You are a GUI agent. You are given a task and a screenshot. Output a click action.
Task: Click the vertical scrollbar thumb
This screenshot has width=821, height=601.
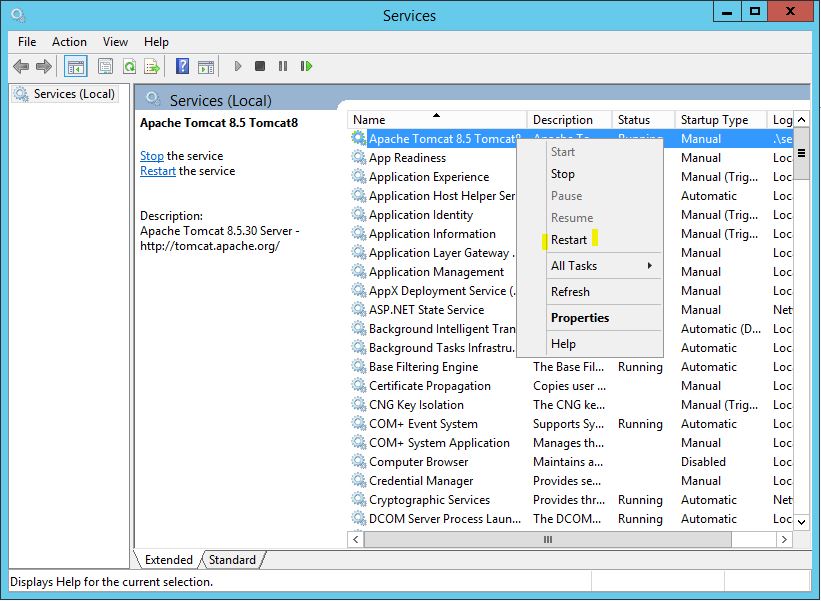801,154
